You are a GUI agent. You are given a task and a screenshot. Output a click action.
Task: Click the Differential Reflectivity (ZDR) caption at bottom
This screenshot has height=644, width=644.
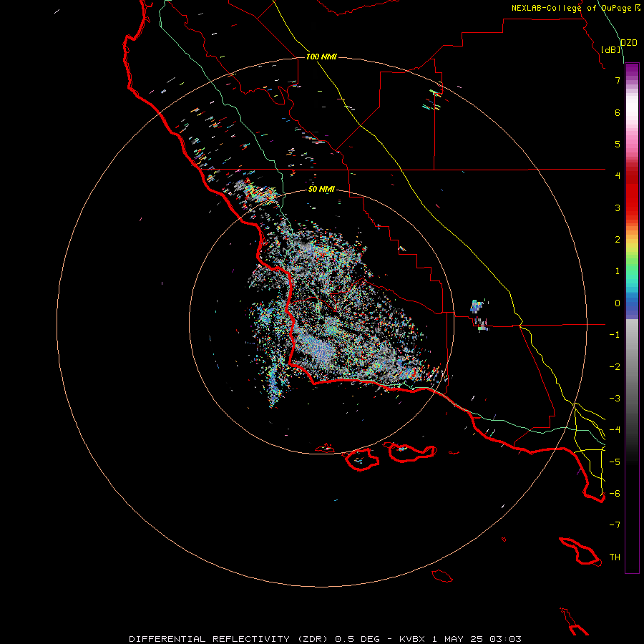(x=325, y=639)
